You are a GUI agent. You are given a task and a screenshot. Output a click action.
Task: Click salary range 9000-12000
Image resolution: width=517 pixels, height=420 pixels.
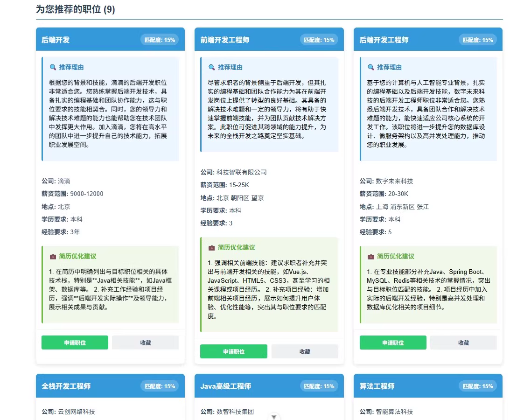87,194
